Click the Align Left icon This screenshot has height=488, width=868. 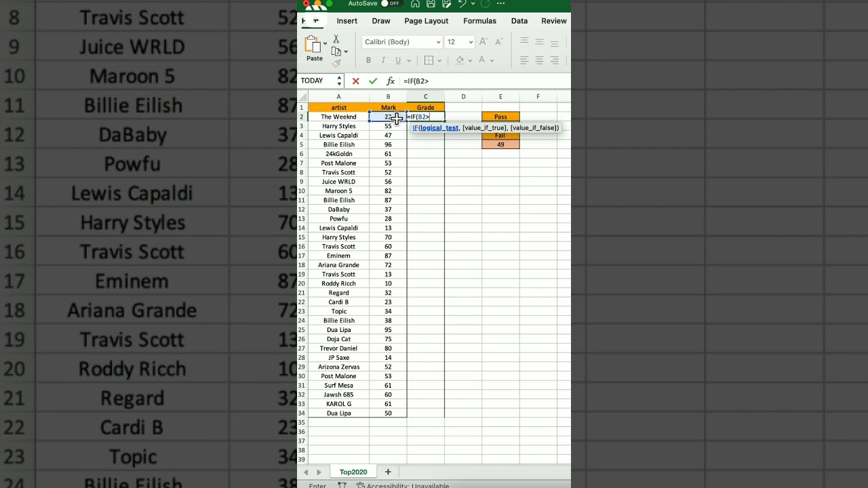(524, 60)
